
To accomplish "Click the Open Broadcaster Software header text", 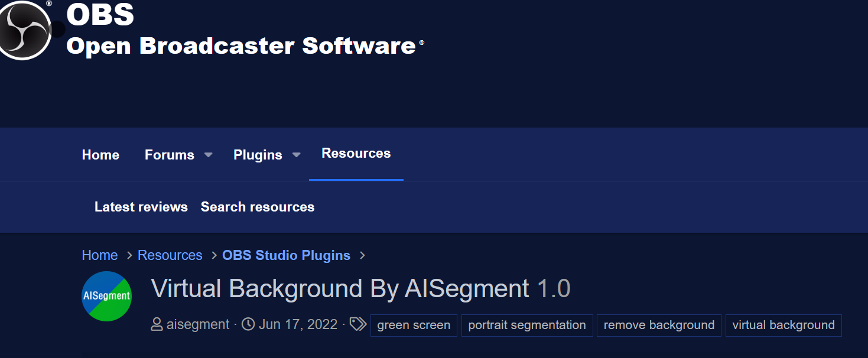I will [241, 45].
